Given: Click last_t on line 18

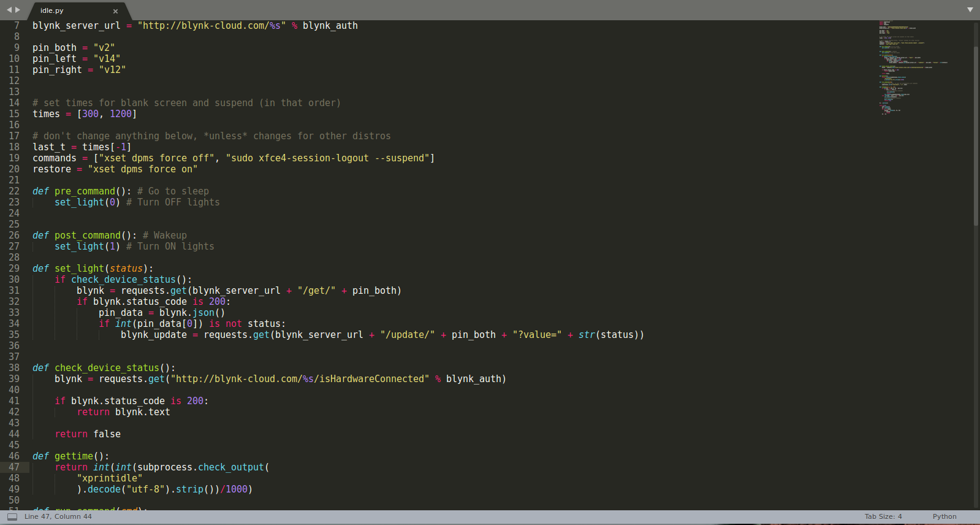Looking at the screenshot, I should click(x=49, y=147).
